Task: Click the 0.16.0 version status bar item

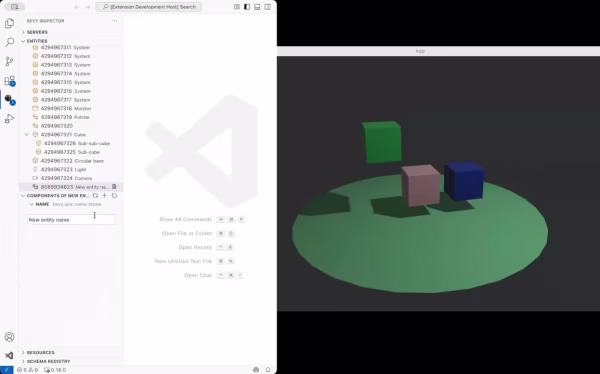Action: point(55,370)
